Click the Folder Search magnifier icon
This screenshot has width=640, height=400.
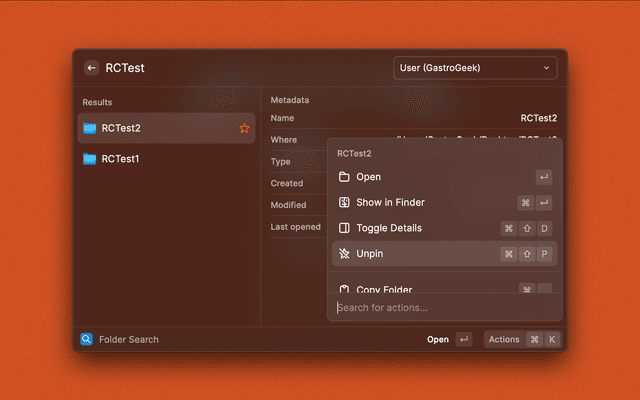tap(86, 339)
